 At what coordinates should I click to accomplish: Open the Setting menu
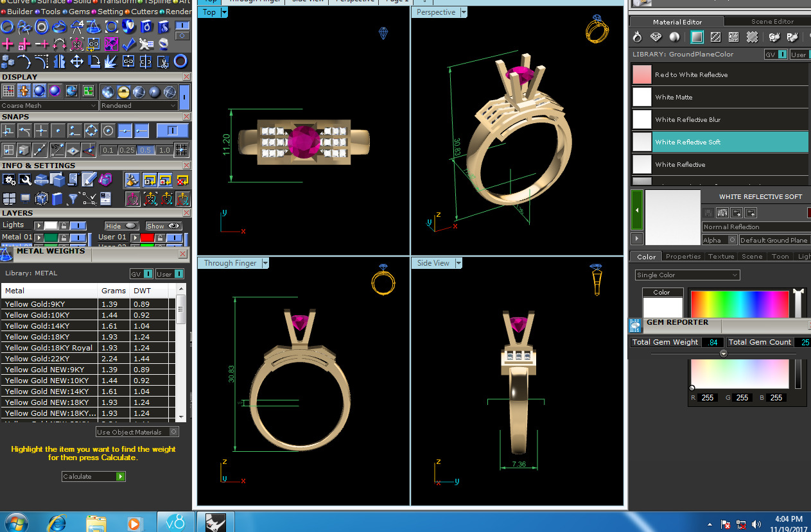coord(110,12)
